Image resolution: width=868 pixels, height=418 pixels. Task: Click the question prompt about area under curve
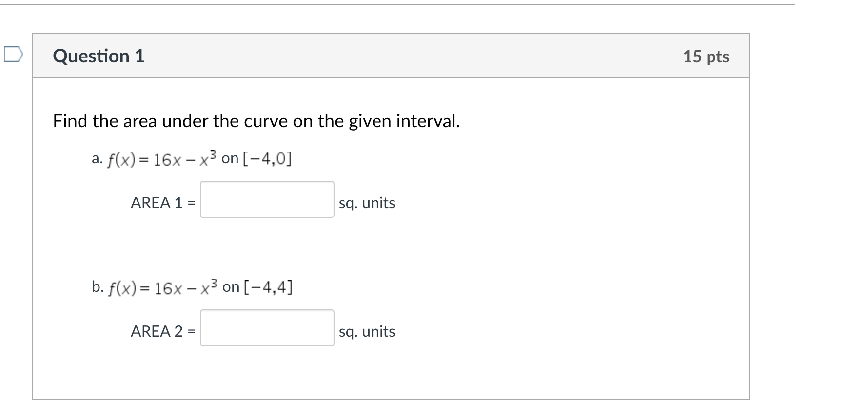pyautogui.click(x=256, y=121)
